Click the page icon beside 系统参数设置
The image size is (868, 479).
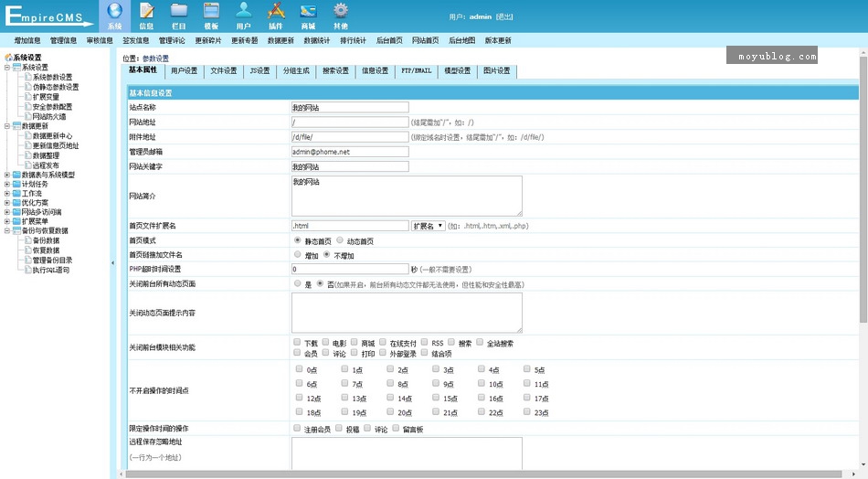tap(27, 77)
